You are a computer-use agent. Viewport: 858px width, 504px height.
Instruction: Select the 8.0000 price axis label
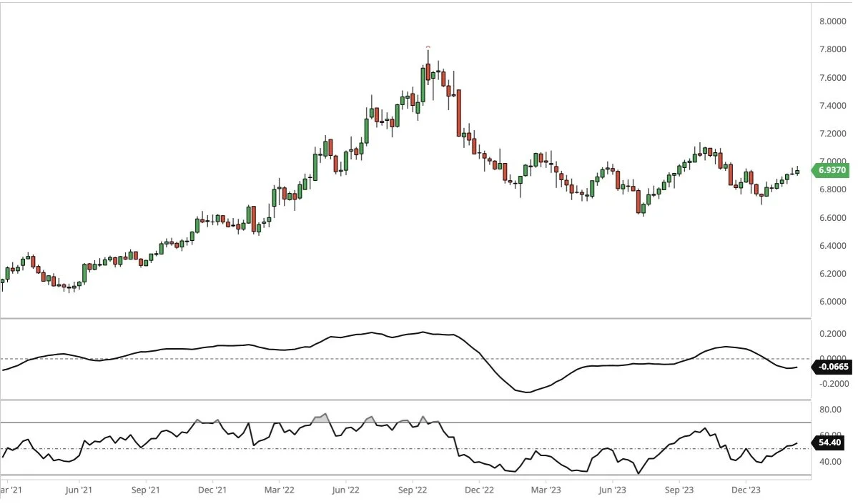[x=833, y=21]
